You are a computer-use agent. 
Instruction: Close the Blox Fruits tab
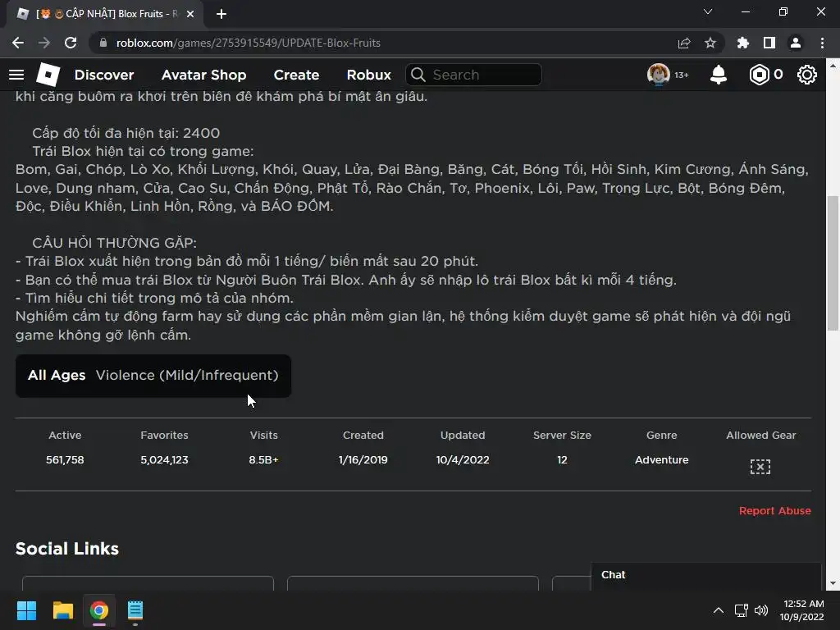click(x=190, y=14)
